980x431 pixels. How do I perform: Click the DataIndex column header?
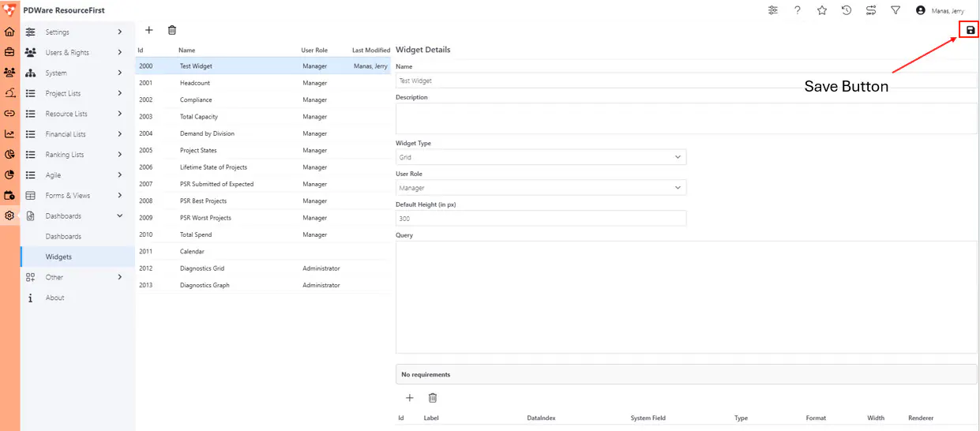(x=541, y=418)
